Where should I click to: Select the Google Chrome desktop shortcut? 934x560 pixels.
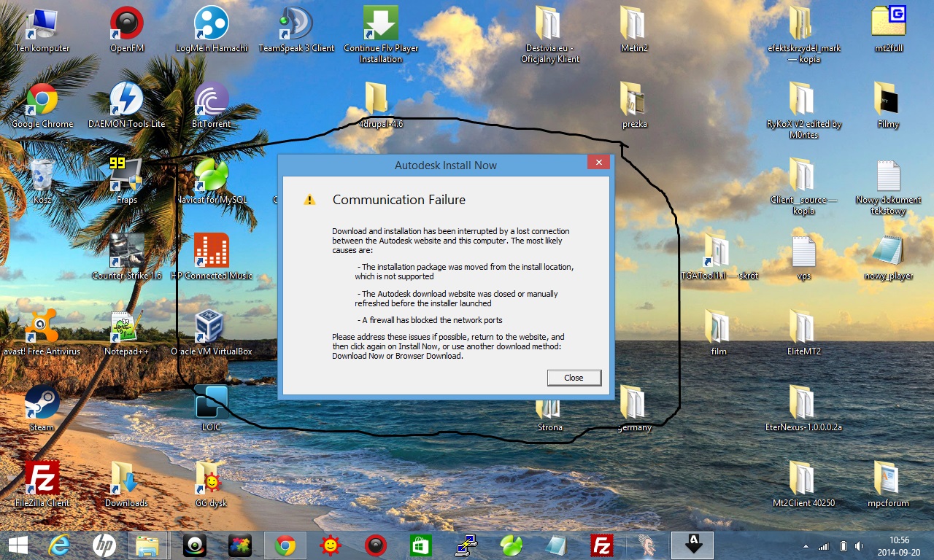(x=42, y=106)
